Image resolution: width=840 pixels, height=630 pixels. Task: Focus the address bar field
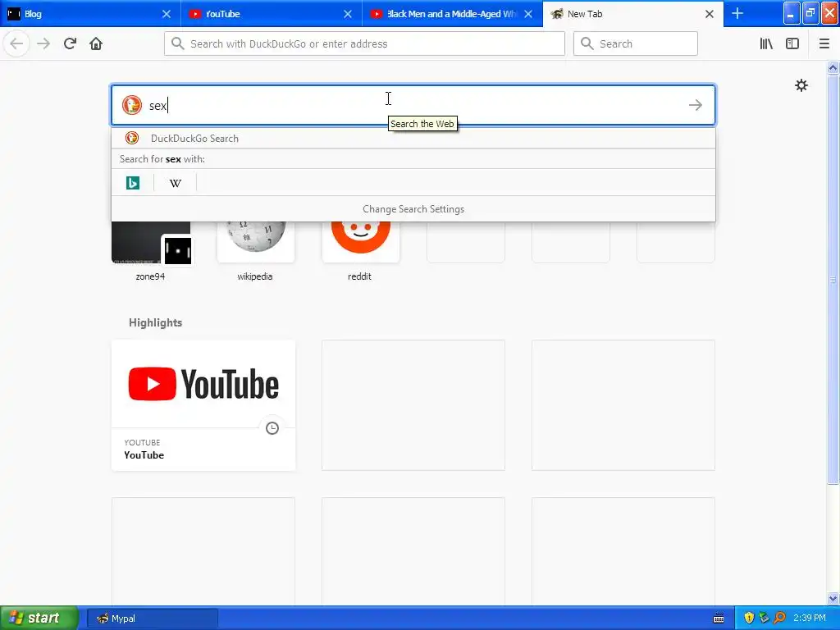364,43
